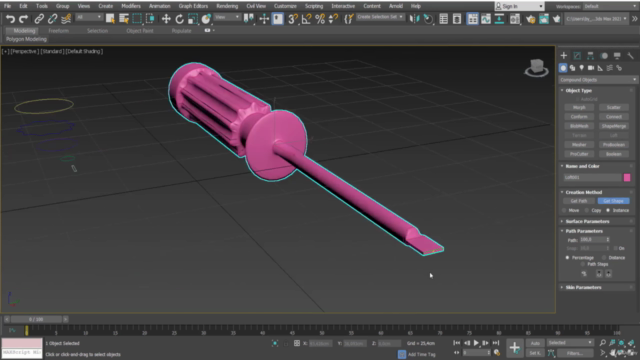This screenshot has width=640, height=360.
Task: Open the Graph Editors menu
Action: pyautogui.click(x=193, y=6)
